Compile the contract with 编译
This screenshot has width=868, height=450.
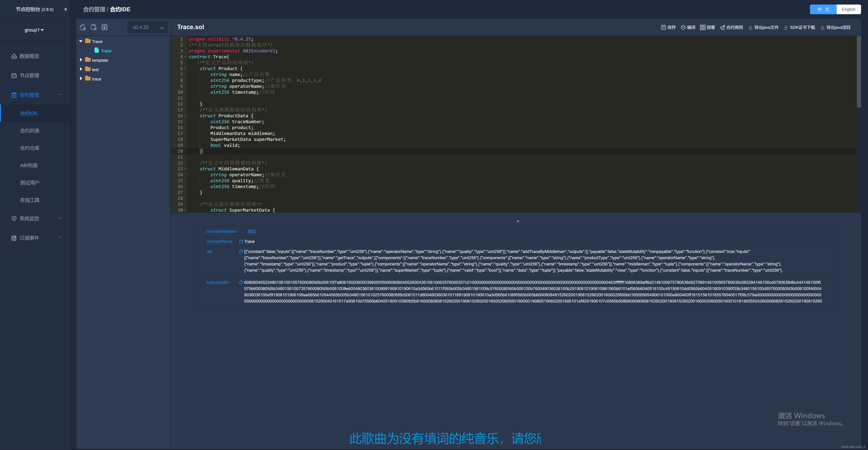(688, 27)
